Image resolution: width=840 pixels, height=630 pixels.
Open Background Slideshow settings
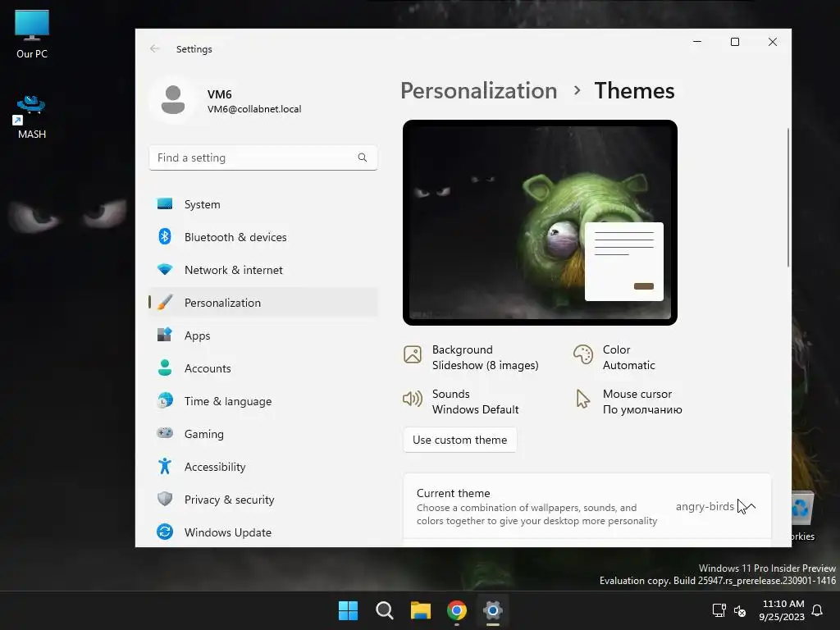472,358
